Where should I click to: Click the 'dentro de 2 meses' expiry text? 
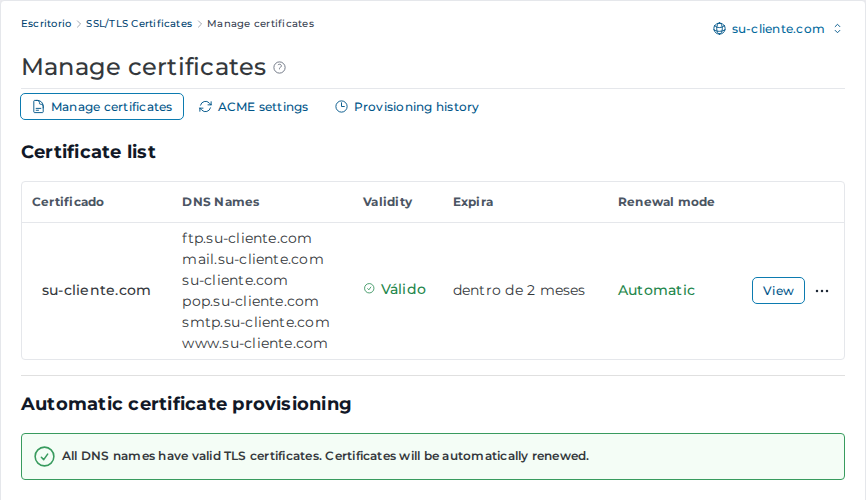point(519,290)
